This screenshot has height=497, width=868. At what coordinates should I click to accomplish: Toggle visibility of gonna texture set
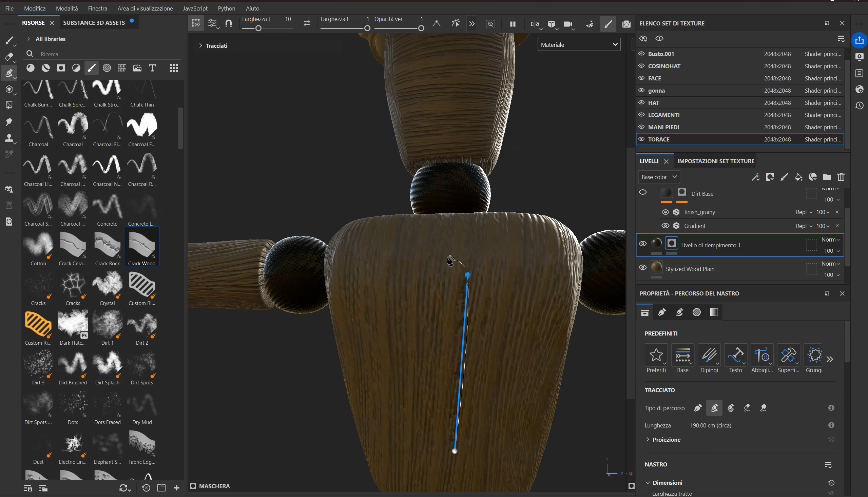pyautogui.click(x=641, y=91)
